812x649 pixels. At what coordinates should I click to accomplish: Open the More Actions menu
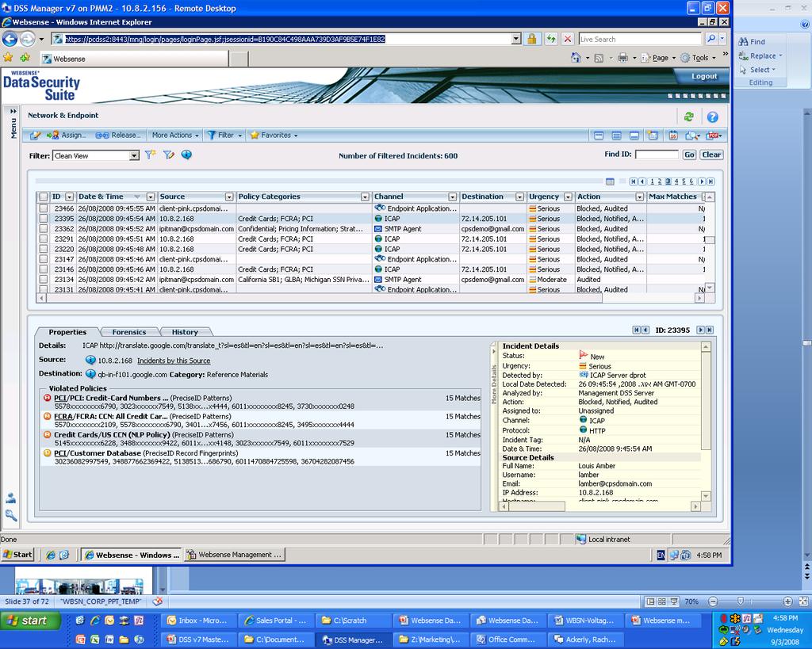click(175, 135)
